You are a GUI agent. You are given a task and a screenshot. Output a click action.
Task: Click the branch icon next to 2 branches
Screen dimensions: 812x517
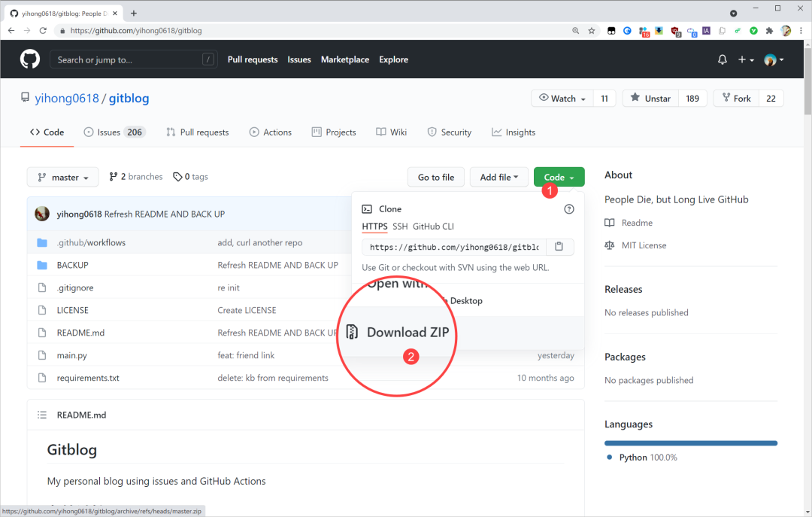pos(111,176)
